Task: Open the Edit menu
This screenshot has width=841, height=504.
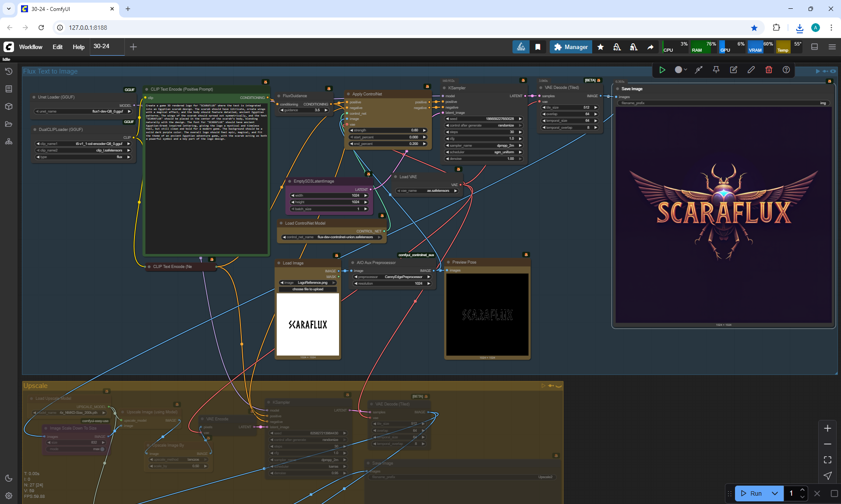Action: [57, 47]
